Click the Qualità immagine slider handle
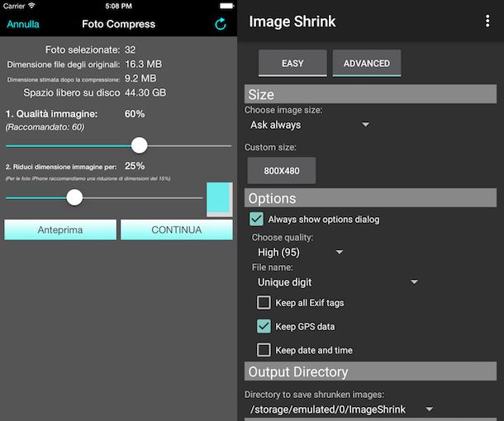 139,145
